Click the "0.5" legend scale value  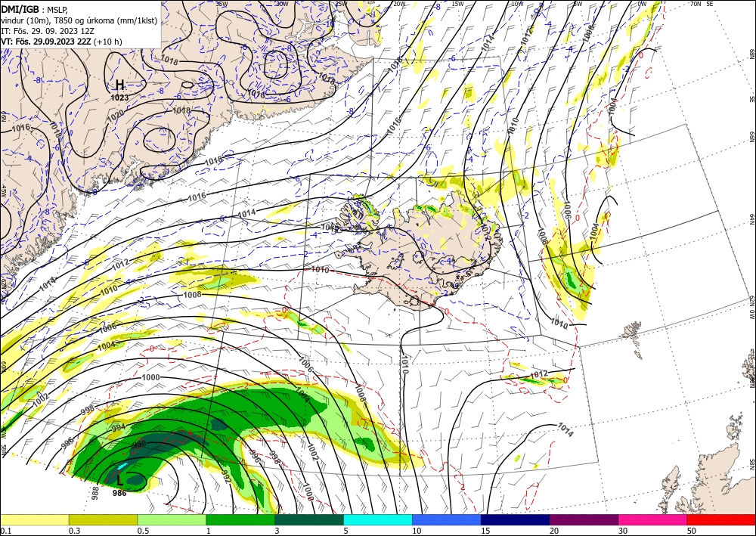pos(142,531)
